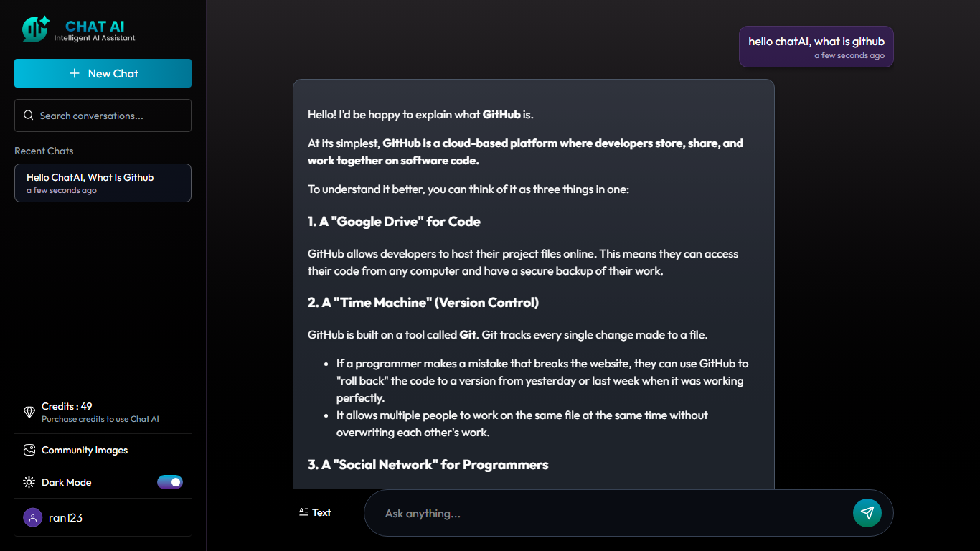
Task: Click the heading 2. A "Time Machine" (Version Control)
Action: (423, 303)
